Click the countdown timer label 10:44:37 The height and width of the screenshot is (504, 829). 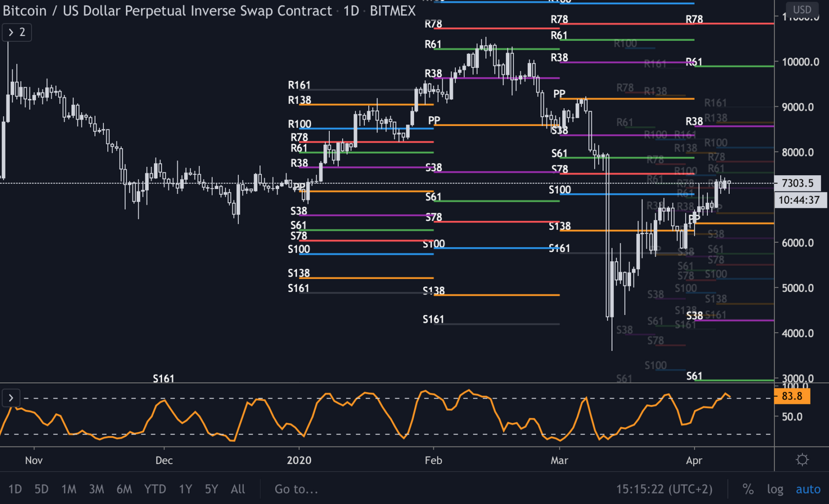pyautogui.click(x=800, y=200)
